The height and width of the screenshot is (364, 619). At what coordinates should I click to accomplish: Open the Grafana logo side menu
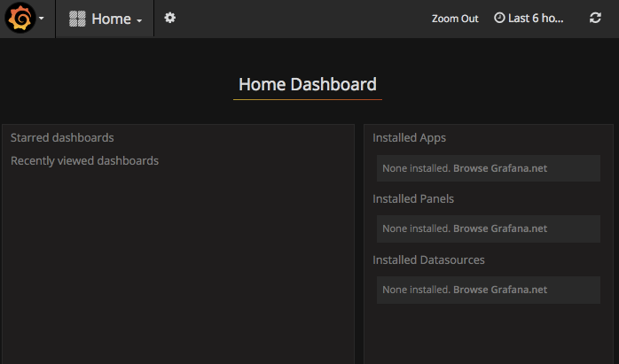20,18
